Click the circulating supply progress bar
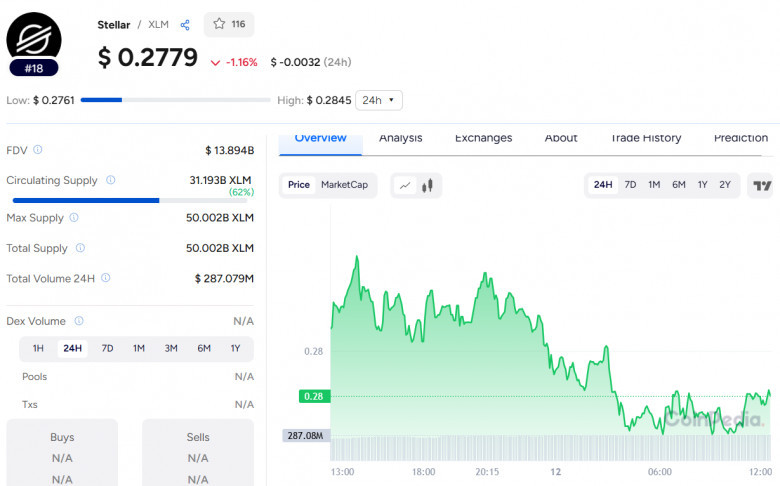 tap(130, 200)
